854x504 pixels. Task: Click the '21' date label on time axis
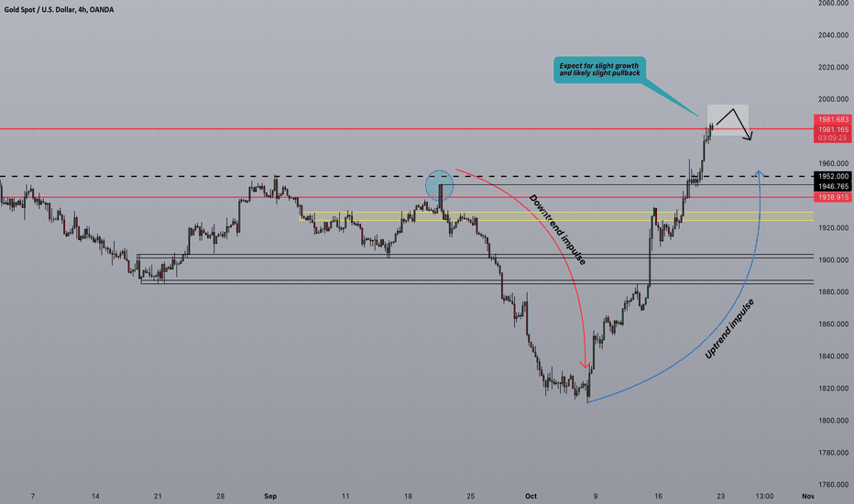[x=158, y=497]
